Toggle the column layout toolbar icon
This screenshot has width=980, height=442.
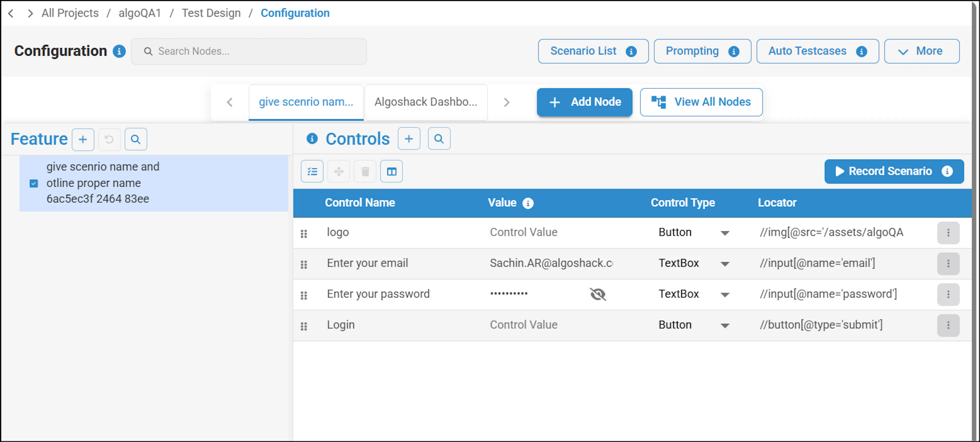391,171
